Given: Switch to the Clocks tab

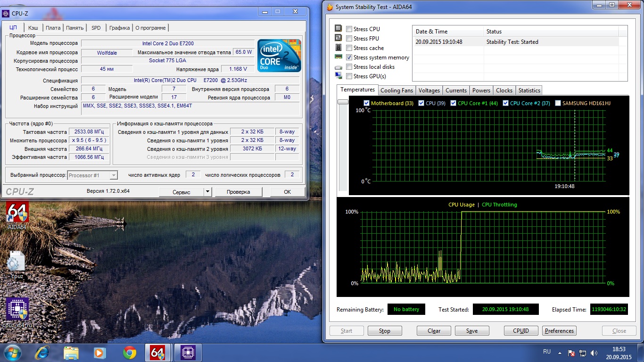Looking at the screenshot, I should (x=504, y=90).
